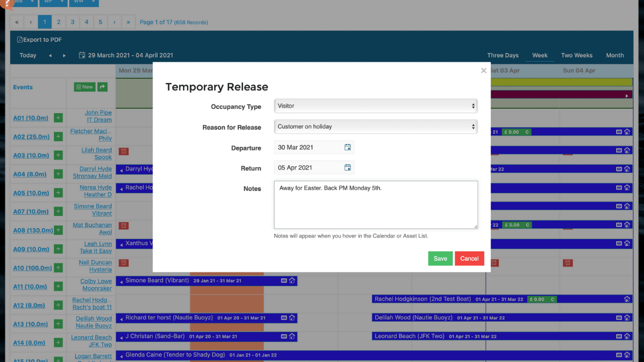Save the Temporary Release
Viewport: 644px width, 362px height.
point(440,258)
